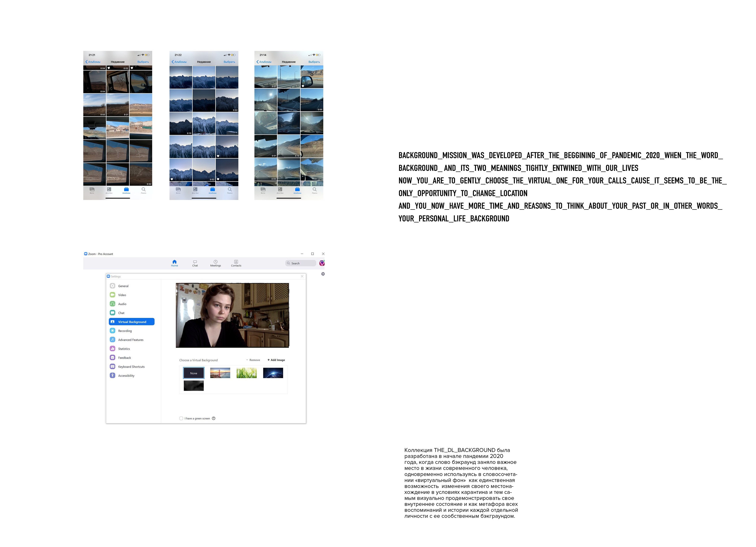Close the Settings dialog
This screenshot has height=547, width=756.
[302, 276]
